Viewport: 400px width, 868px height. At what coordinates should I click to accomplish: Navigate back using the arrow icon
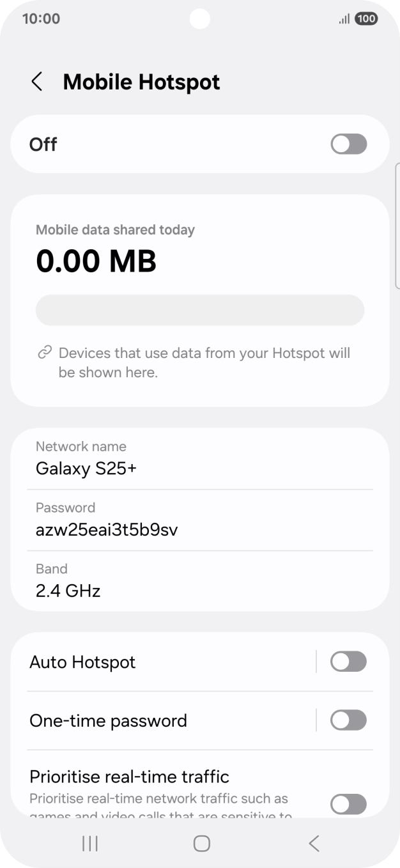[x=36, y=82]
